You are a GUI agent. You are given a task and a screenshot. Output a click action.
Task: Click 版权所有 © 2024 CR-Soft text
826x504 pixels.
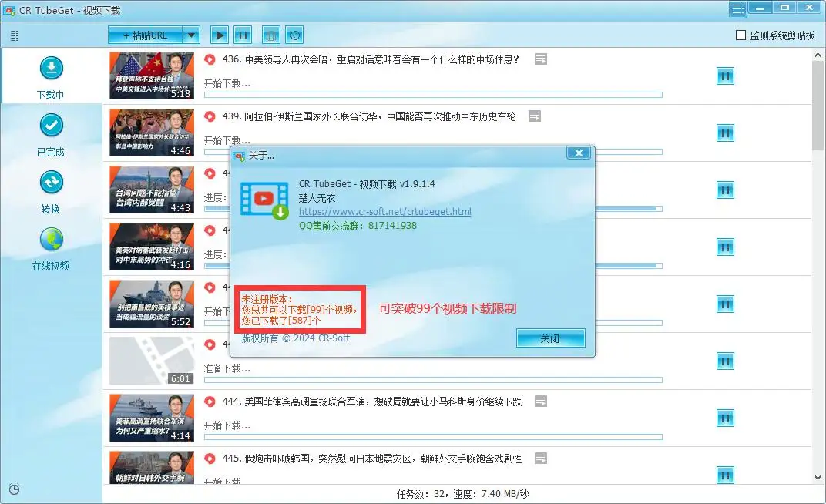(296, 338)
